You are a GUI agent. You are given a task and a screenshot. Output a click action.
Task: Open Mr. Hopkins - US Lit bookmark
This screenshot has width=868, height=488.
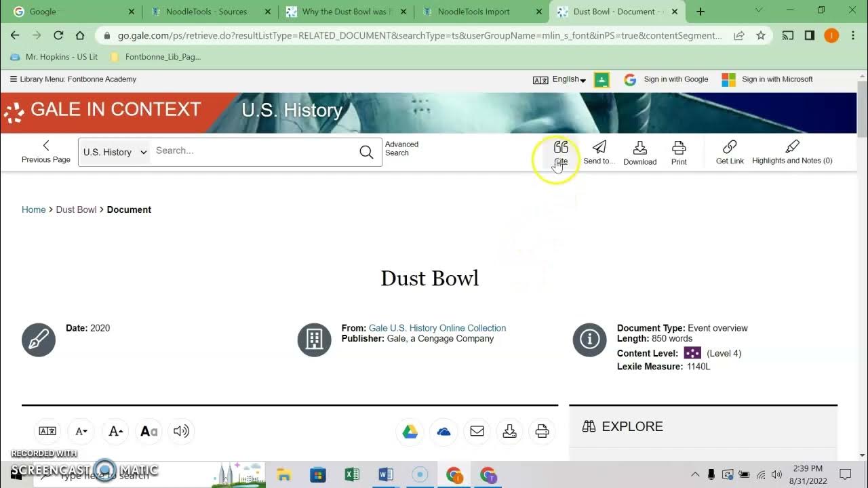(54, 57)
